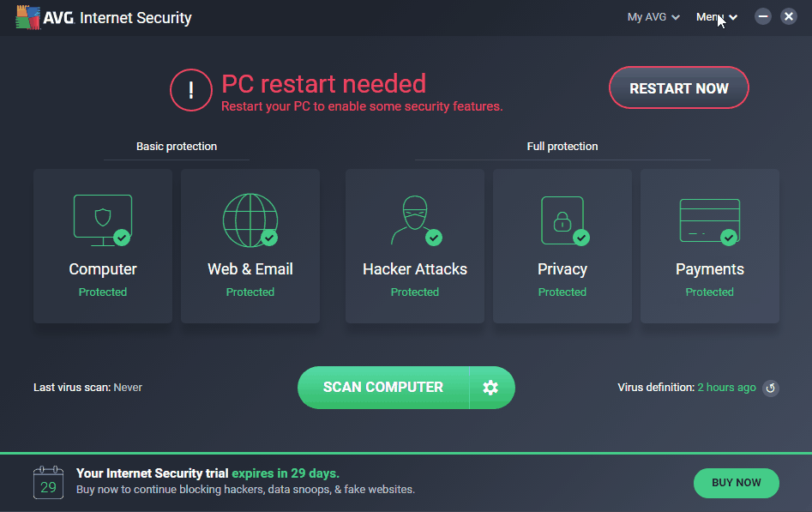Viewport: 812px width, 512px height.
Task: Click the Protected status under Privacy
Action: tap(562, 292)
